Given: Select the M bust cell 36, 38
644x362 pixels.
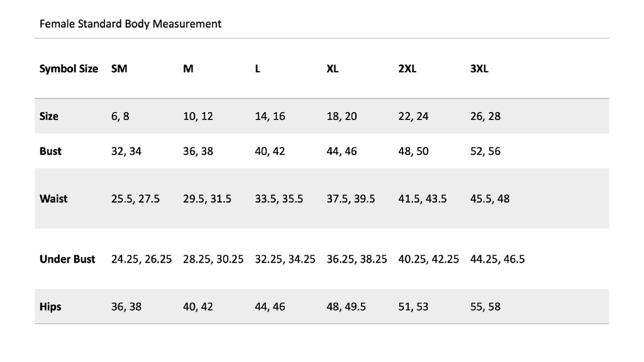Looking at the screenshot, I should [x=198, y=151].
